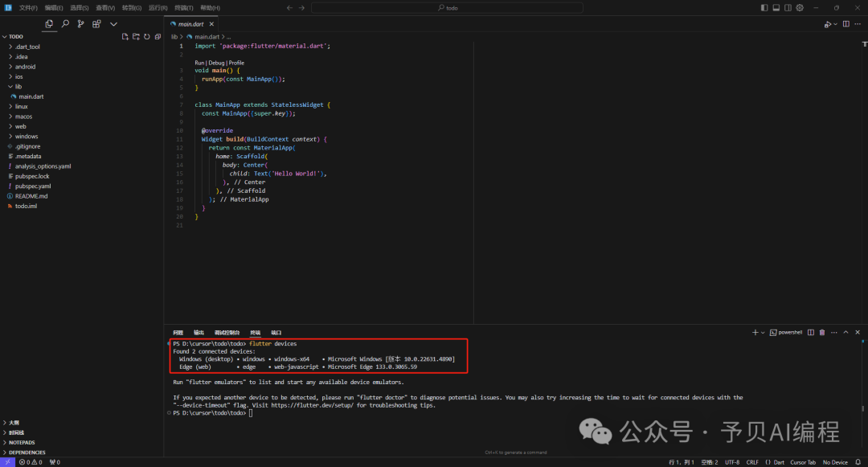Click the todo command search box
The image size is (868, 467).
point(448,8)
